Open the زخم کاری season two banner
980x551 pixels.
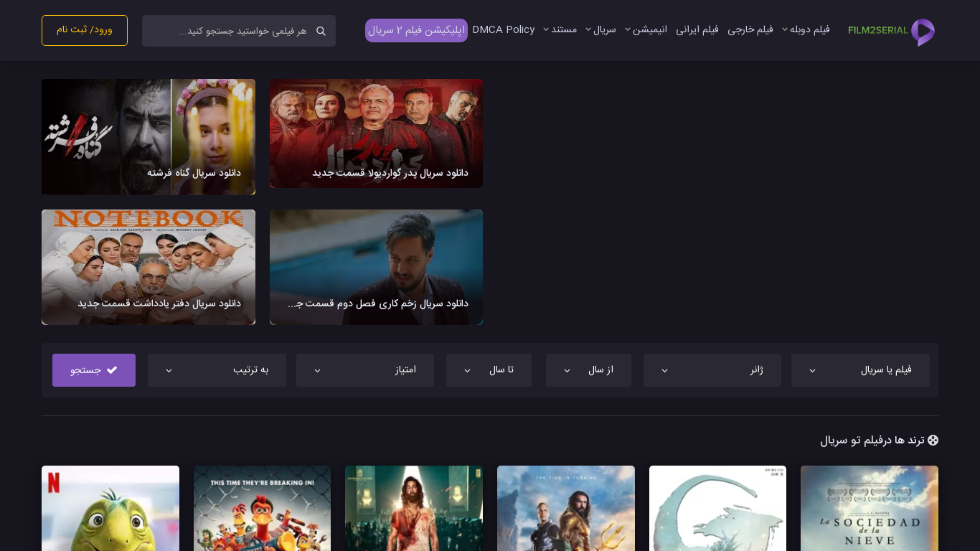click(376, 267)
